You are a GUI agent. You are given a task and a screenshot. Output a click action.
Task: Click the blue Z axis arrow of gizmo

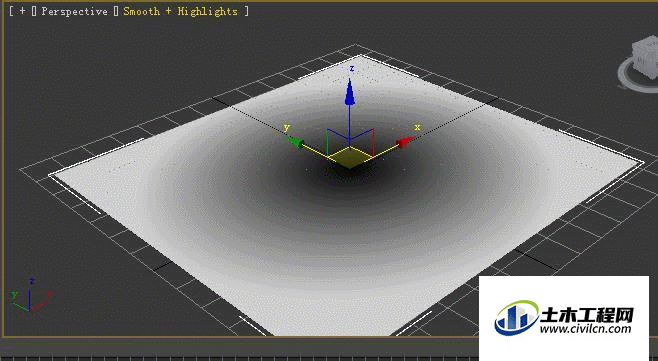(x=350, y=92)
